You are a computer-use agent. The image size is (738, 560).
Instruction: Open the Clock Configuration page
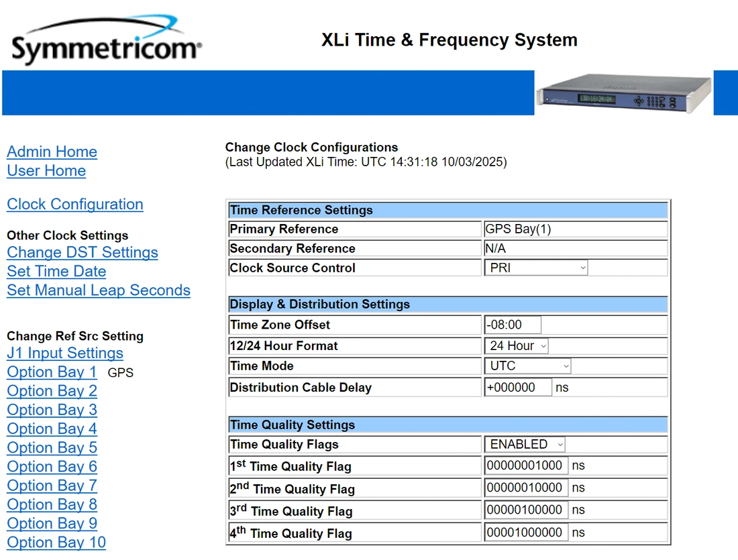click(75, 205)
